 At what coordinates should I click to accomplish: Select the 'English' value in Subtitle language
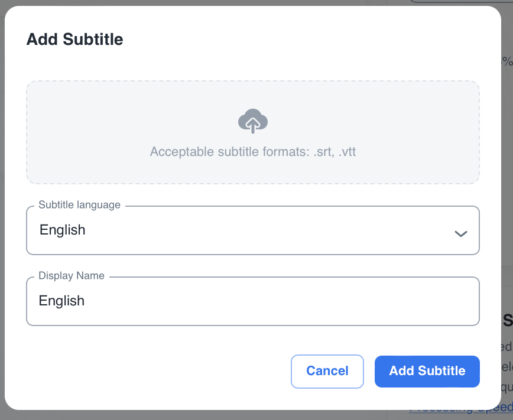tap(63, 230)
